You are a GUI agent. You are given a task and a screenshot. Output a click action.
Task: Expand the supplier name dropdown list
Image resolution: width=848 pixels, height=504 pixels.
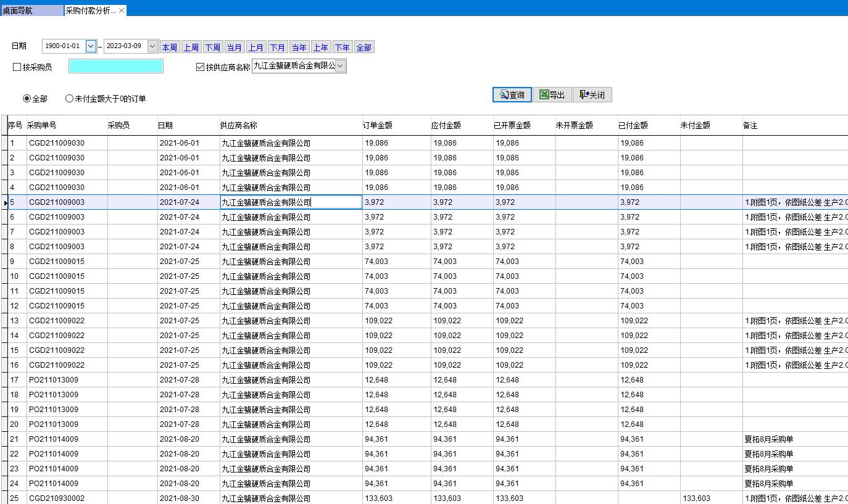click(341, 66)
